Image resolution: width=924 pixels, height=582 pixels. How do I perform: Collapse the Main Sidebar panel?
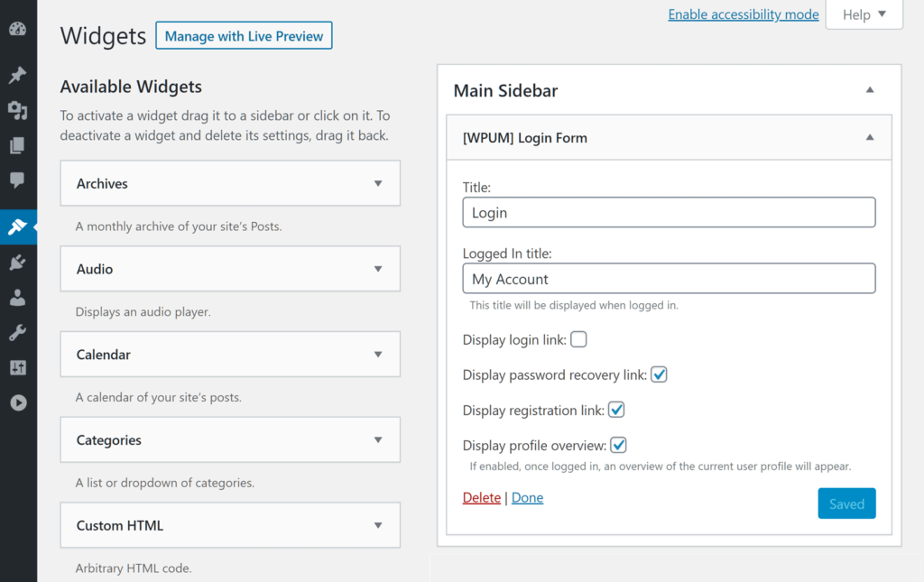[869, 89]
